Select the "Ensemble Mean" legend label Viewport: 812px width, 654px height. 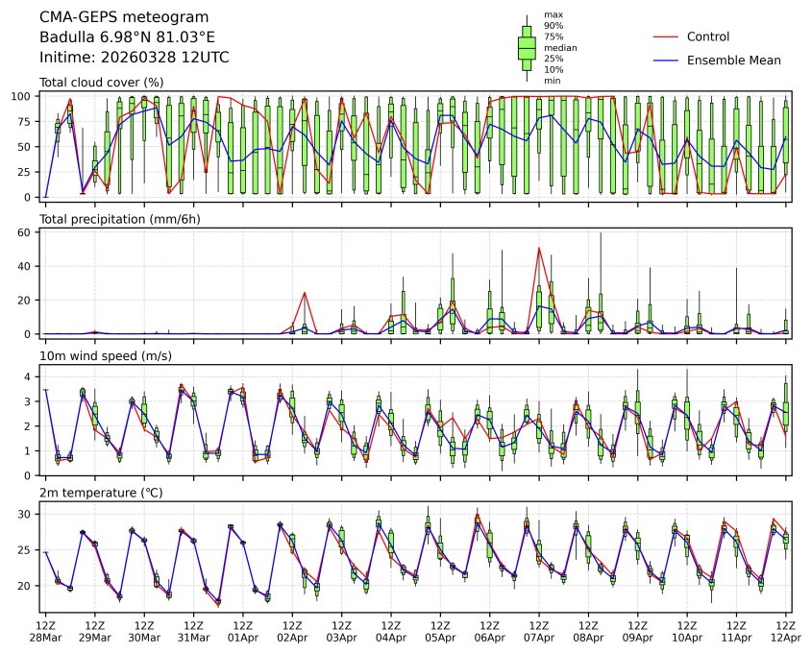click(733, 60)
